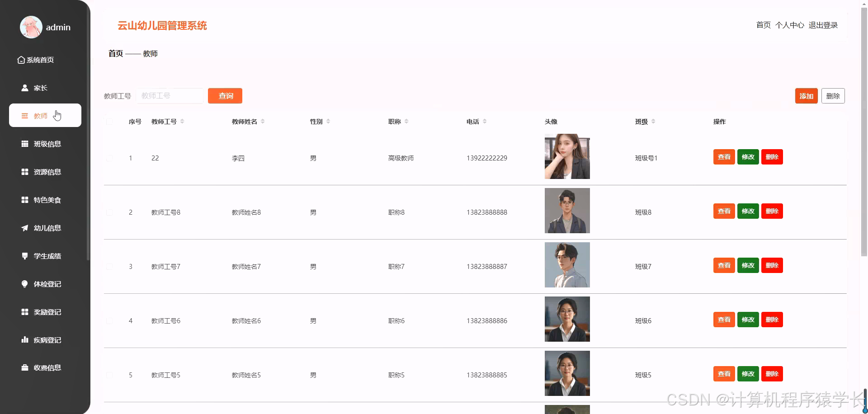Sort by 班级 column arrows
The height and width of the screenshot is (414, 868).
tap(653, 121)
